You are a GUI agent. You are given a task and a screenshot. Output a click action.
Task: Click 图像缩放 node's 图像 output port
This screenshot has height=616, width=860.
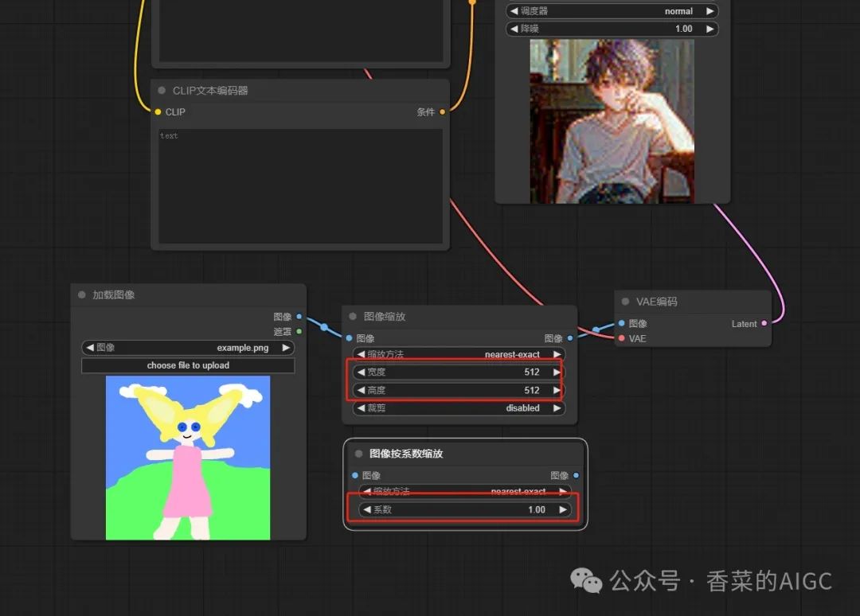[x=570, y=338]
